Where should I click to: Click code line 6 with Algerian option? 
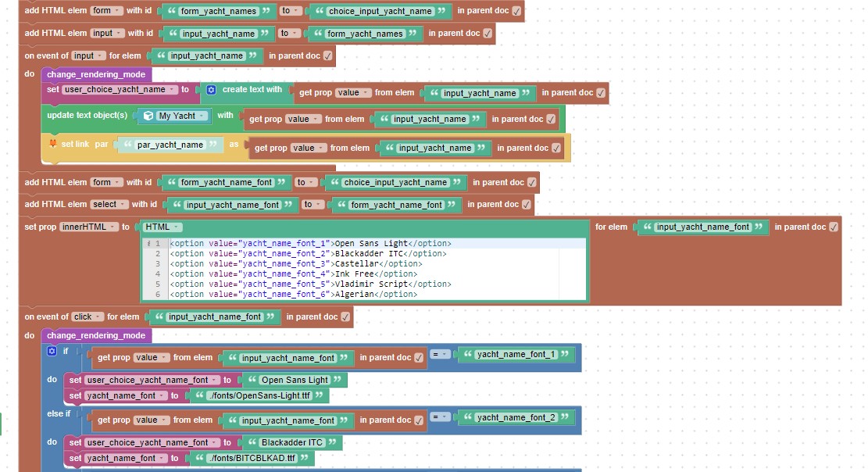tap(294, 294)
